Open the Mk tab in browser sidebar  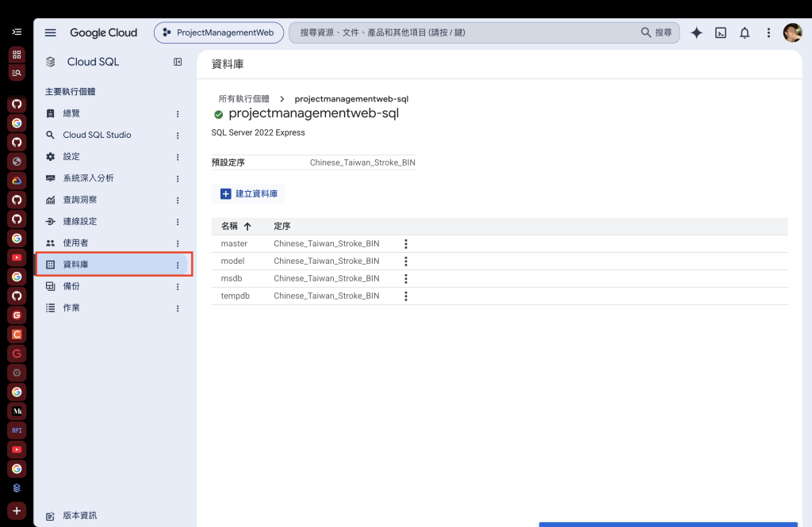click(x=17, y=411)
